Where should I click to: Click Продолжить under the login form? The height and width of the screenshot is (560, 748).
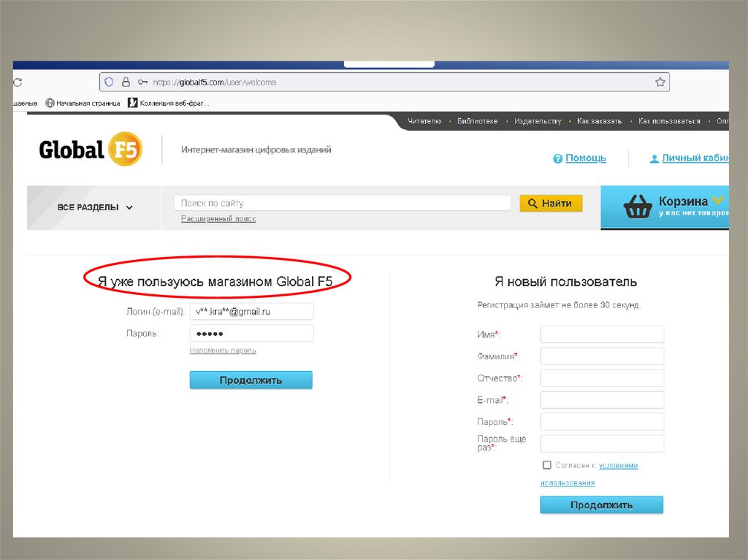251,380
